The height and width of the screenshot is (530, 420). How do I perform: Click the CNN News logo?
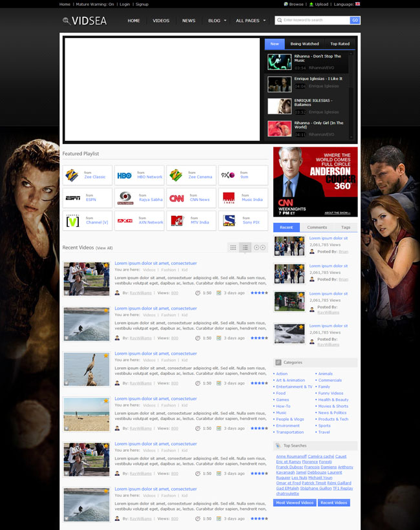(176, 198)
